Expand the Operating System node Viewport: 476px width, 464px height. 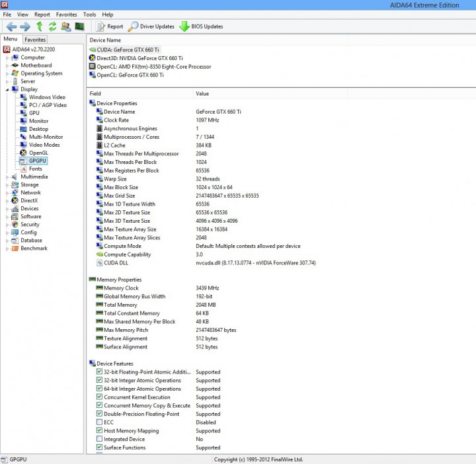pos(7,73)
